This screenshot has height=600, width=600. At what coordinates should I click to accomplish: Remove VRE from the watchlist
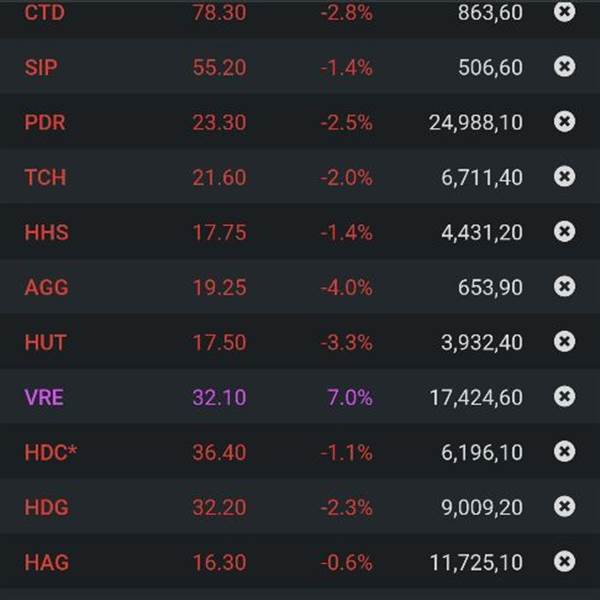pos(565,397)
